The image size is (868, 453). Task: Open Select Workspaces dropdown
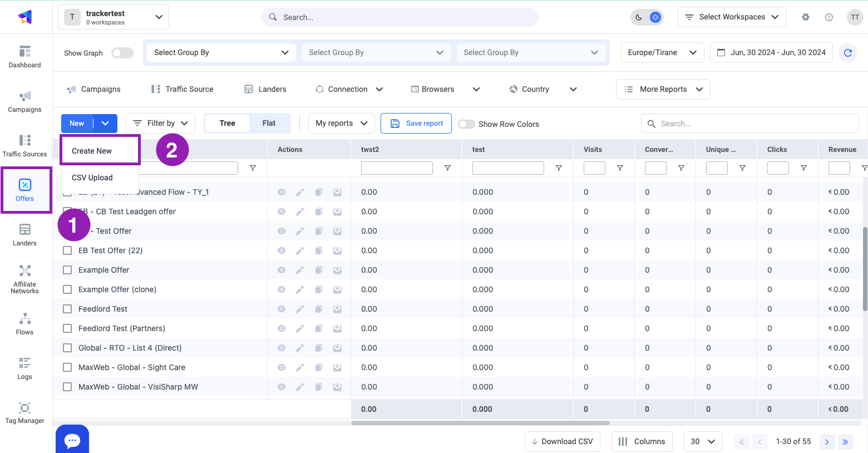(732, 17)
